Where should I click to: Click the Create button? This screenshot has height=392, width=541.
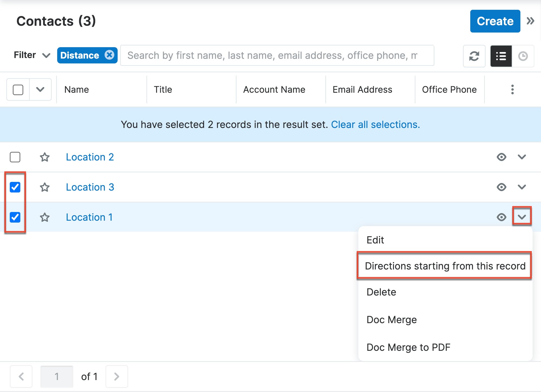pos(495,21)
